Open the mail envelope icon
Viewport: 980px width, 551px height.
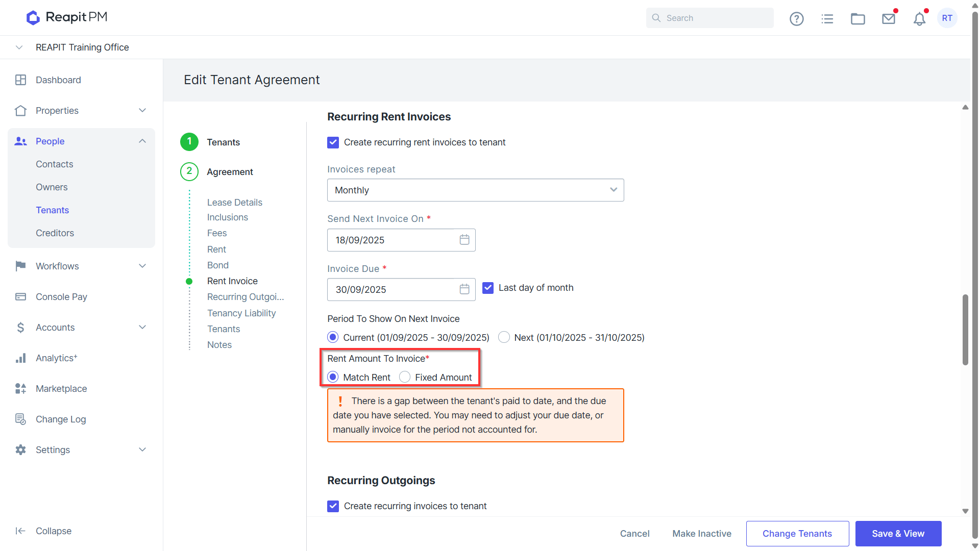[x=889, y=18]
